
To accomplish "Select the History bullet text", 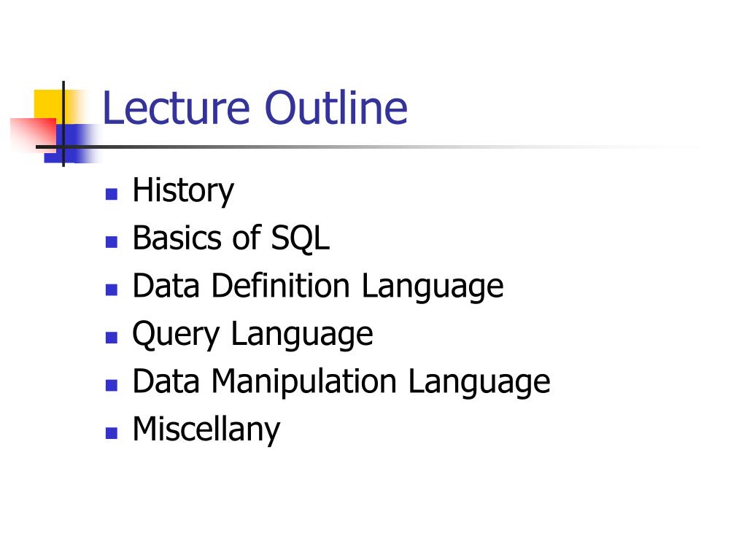I will pos(183,190).
